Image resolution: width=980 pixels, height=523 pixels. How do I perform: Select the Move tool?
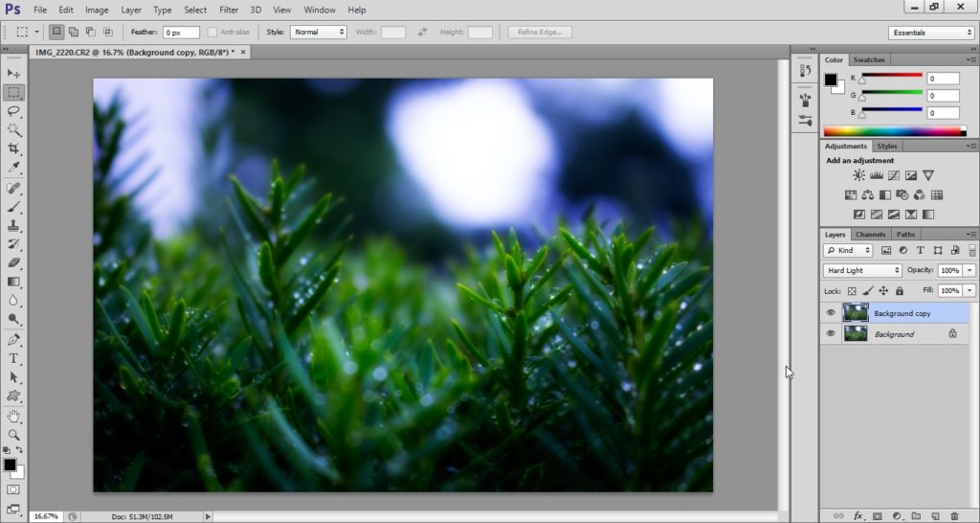click(13, 73)
